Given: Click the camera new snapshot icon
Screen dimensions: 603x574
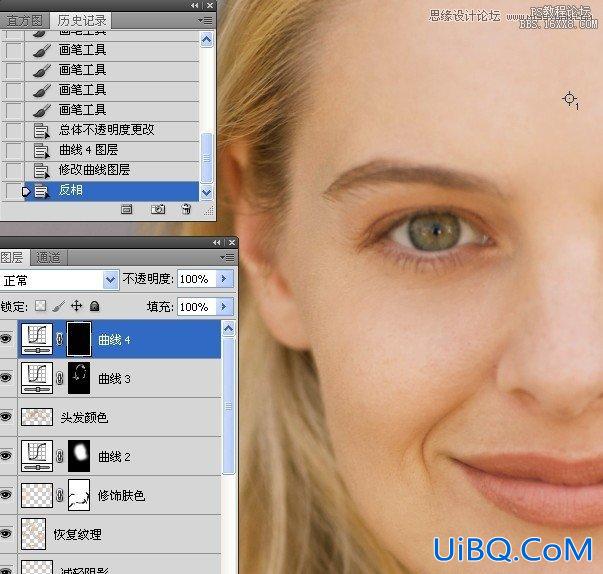Looking at the screenshot, I should click(158, 209).
